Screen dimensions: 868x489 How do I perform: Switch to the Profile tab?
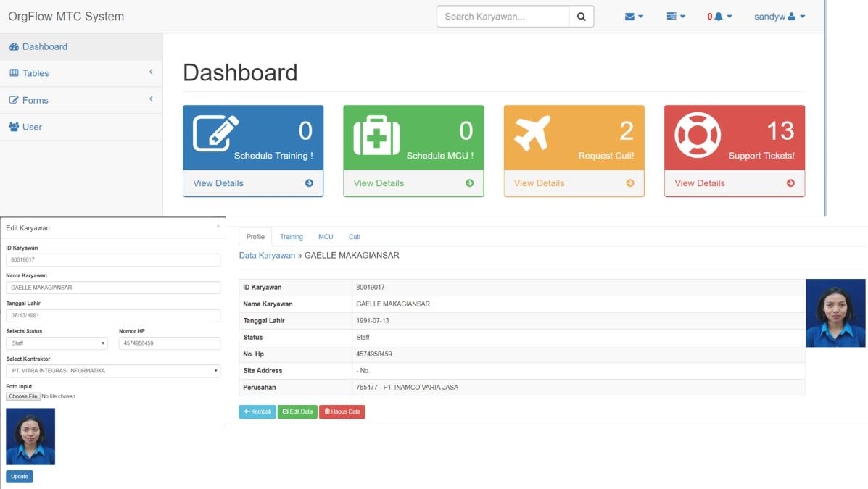255,237
